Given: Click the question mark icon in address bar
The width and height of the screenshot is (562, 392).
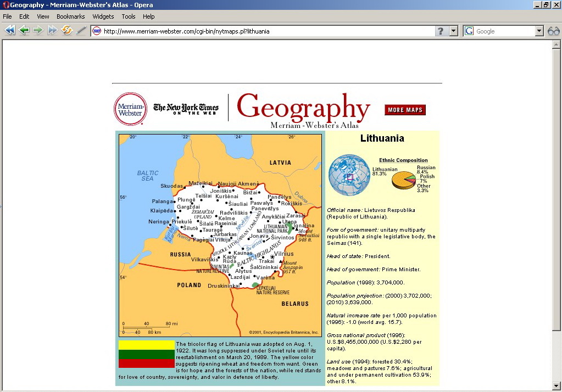Looking at the screenshot, I should (441, 31).
